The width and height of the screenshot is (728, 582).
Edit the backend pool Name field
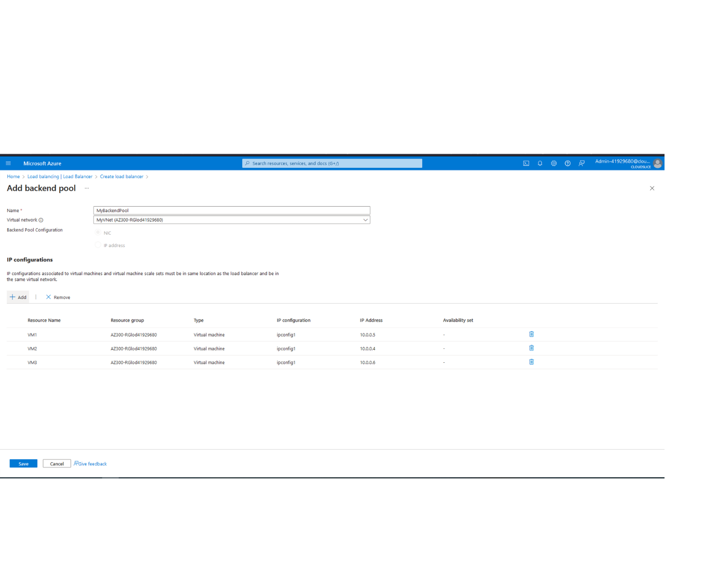pos(232,210)
